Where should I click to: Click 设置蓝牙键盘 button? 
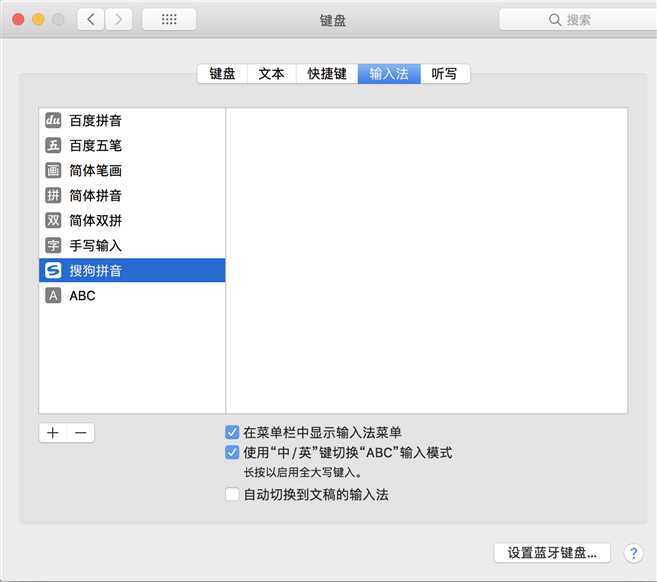point(552,553)
